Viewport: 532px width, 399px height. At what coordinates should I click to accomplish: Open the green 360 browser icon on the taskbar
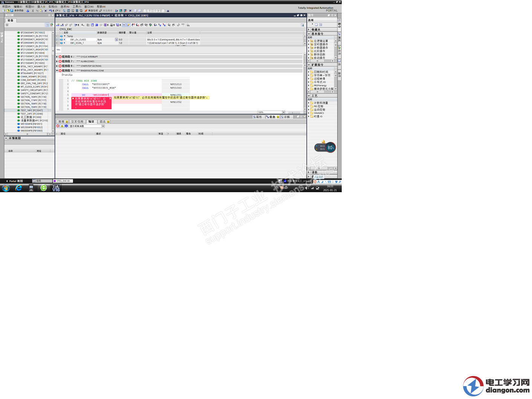click(x=44, y=188)
